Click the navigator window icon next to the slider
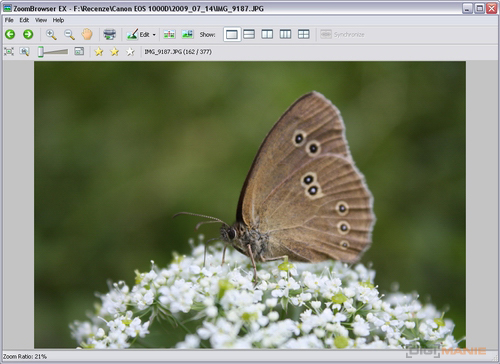500x364 pixels. coord(79,51)
